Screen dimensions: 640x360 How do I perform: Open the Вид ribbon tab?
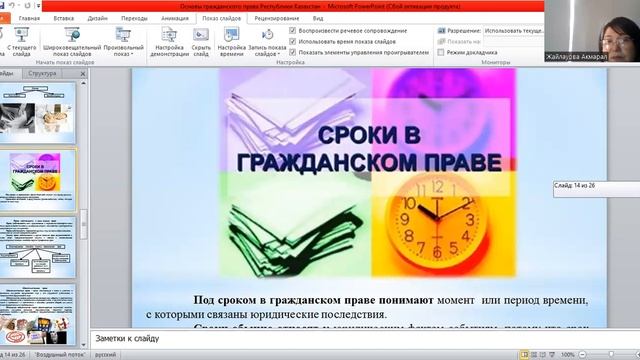coord(318,18)
